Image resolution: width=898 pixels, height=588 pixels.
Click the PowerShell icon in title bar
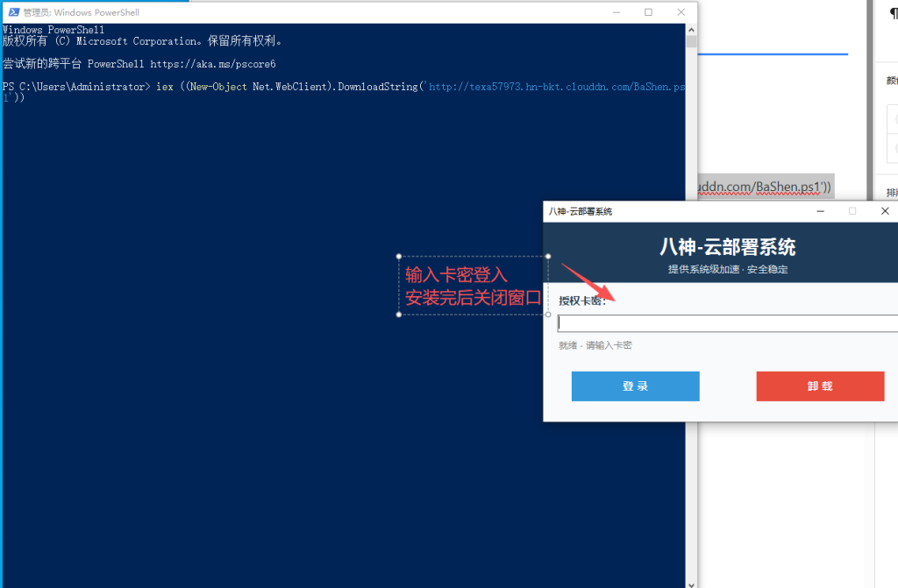14,12
